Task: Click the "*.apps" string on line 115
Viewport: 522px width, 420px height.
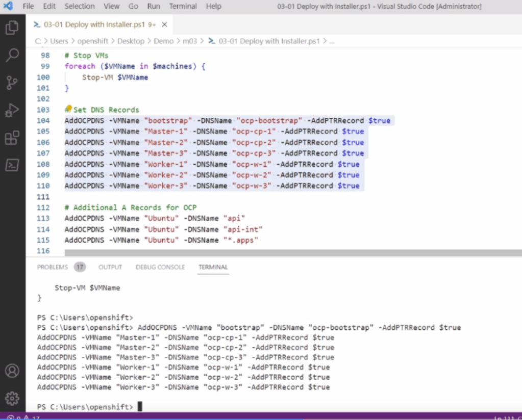Action: coord(241,240)
